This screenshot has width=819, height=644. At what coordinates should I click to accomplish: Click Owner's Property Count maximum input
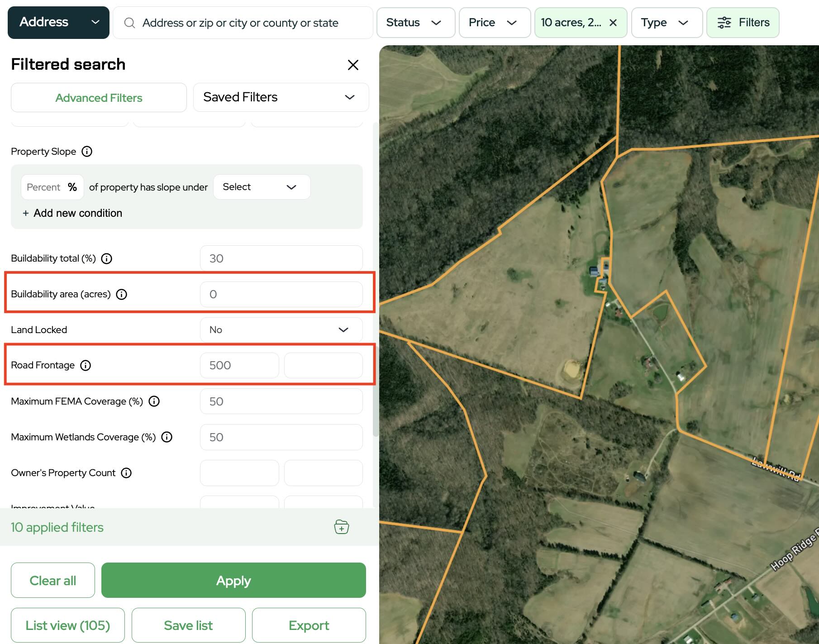pos(323,473)
